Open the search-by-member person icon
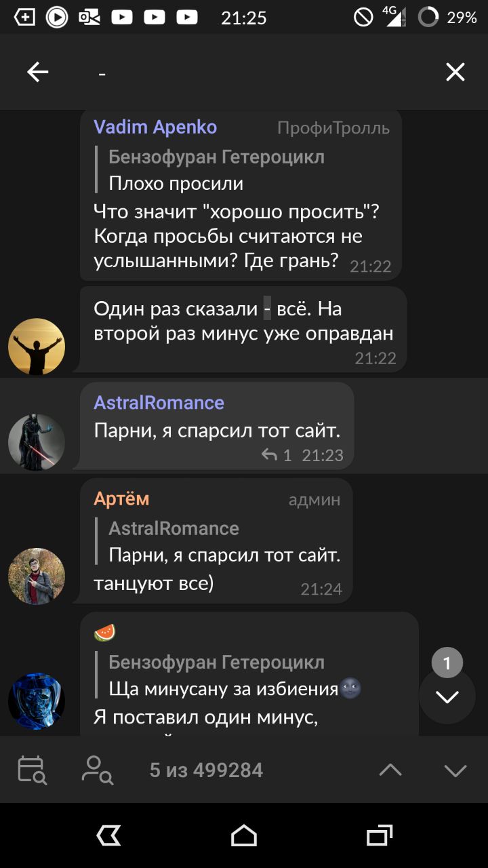 pos(98,770)
